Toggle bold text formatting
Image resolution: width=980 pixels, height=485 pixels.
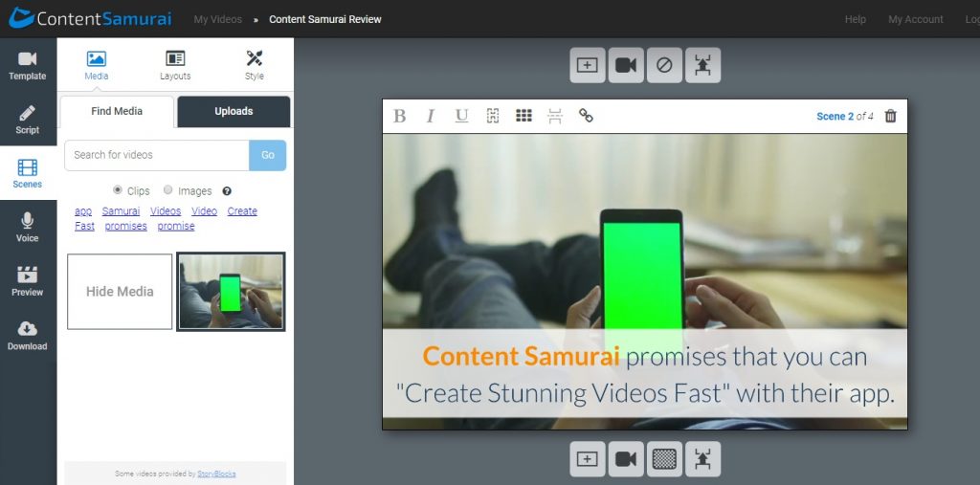[x=399, y=117]
